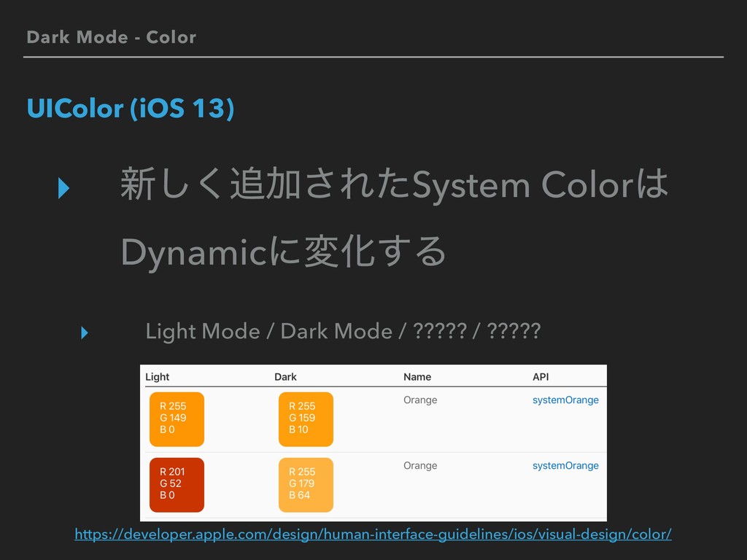Click the Light column header
This screenshot has width=747, height=560.
[x=158, y=377]
